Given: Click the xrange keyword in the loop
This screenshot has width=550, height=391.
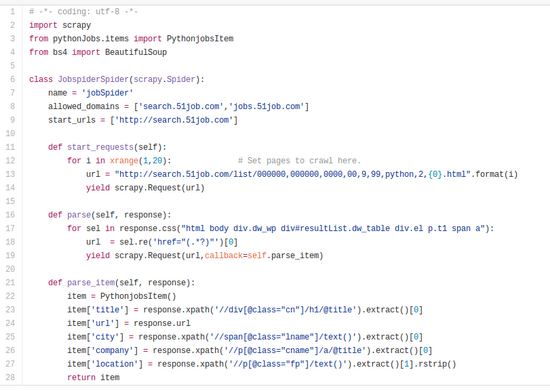Looking at the screenshot, I should [x=124, y=161].
